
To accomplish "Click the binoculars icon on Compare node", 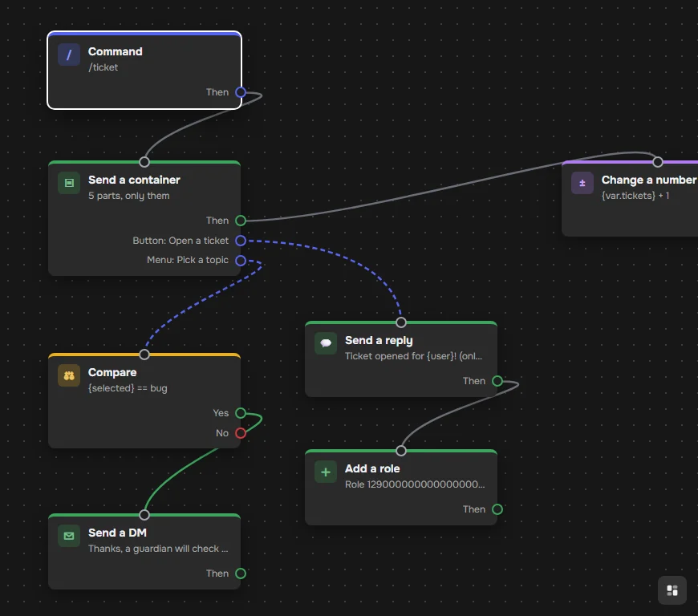I will click(69, 375).
